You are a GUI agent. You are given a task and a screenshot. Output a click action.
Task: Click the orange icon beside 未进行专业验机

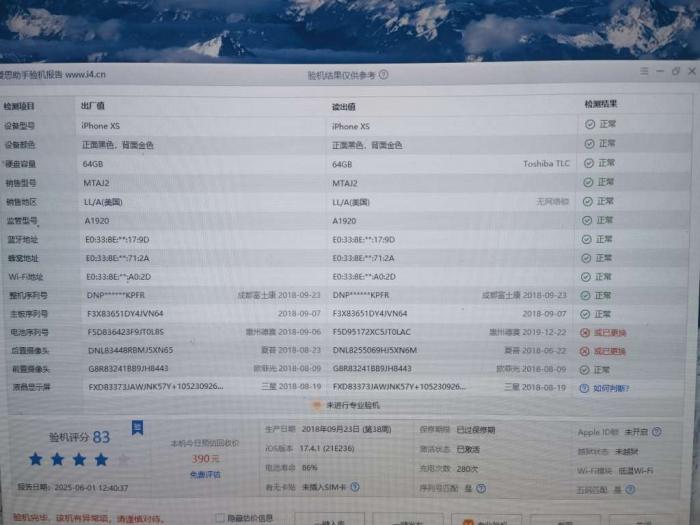tap(316, 405)
